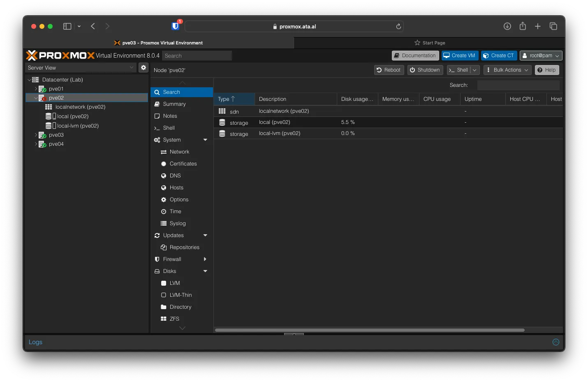Open the Hosts menu item

[182, 188]
